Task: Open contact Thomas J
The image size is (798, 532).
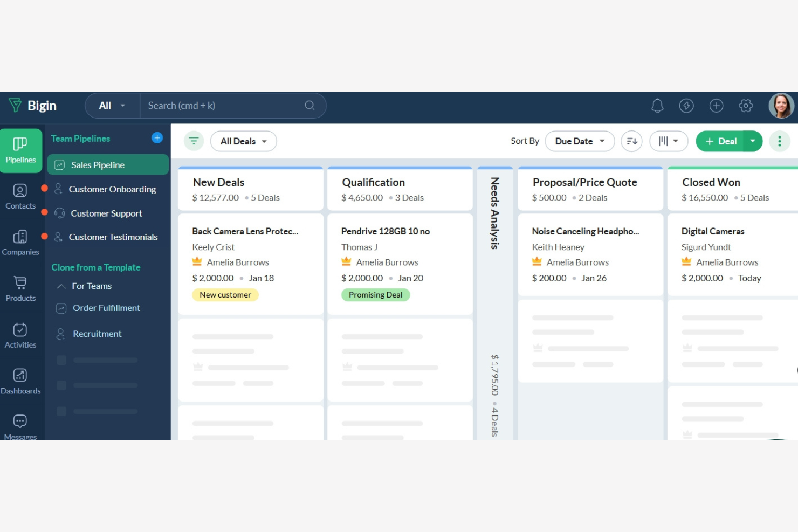Action: pos(359,247)
